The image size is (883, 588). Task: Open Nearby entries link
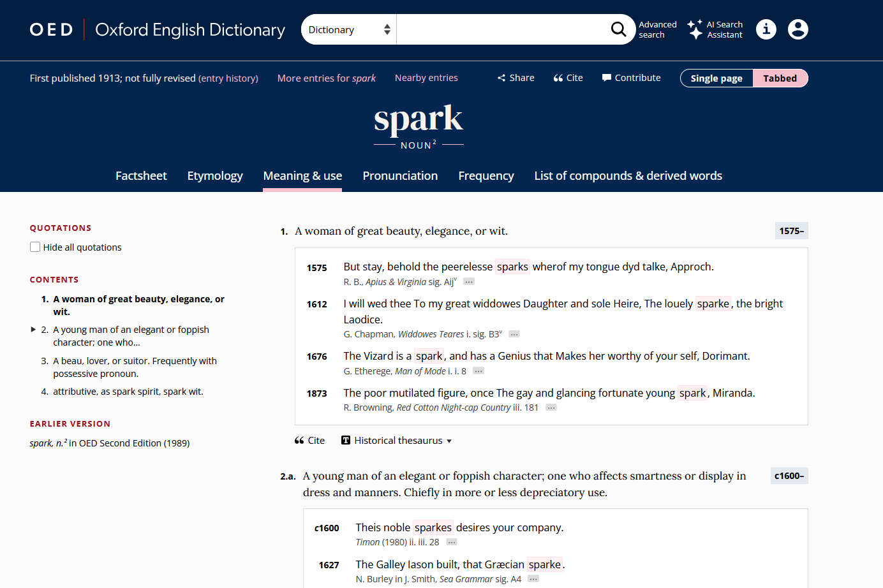(x=426, y=78)
